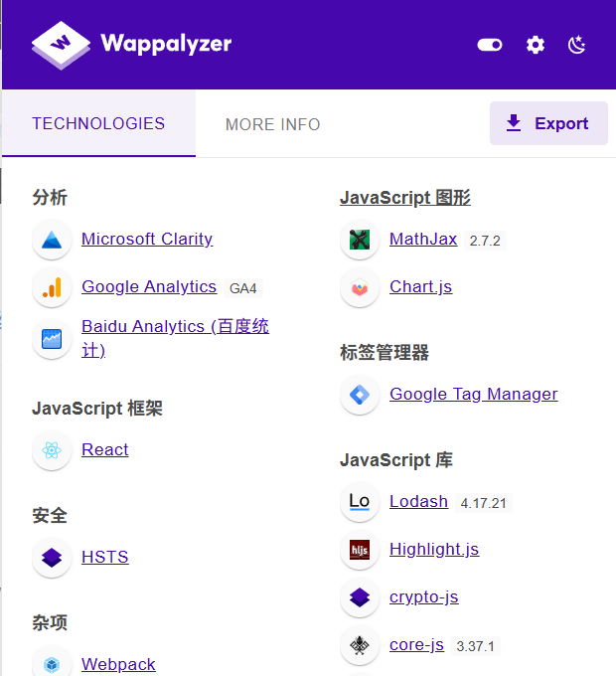Open the Chart.js link
The height and width of the screenshot is (676, 616).
[x=421, y=286]
